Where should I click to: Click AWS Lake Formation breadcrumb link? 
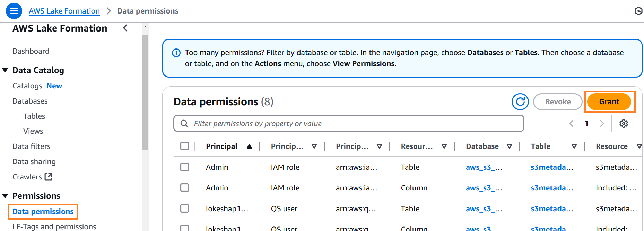[x=64, y=11]
